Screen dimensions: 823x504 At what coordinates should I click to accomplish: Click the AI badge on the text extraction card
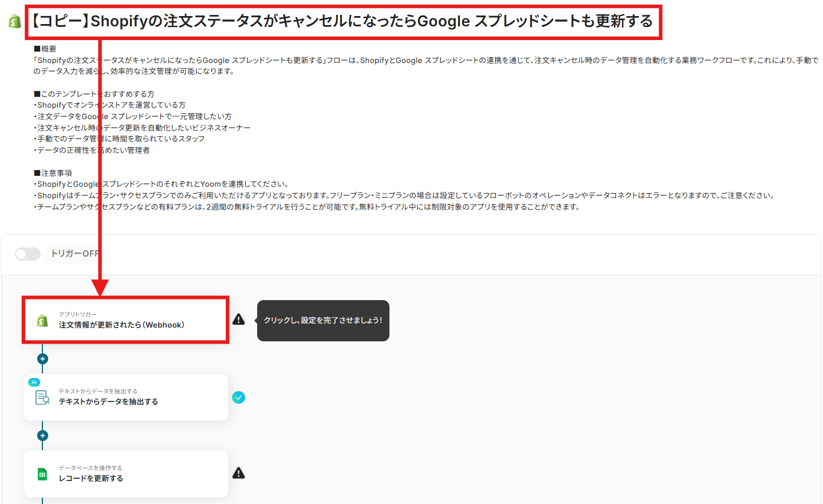34,382
